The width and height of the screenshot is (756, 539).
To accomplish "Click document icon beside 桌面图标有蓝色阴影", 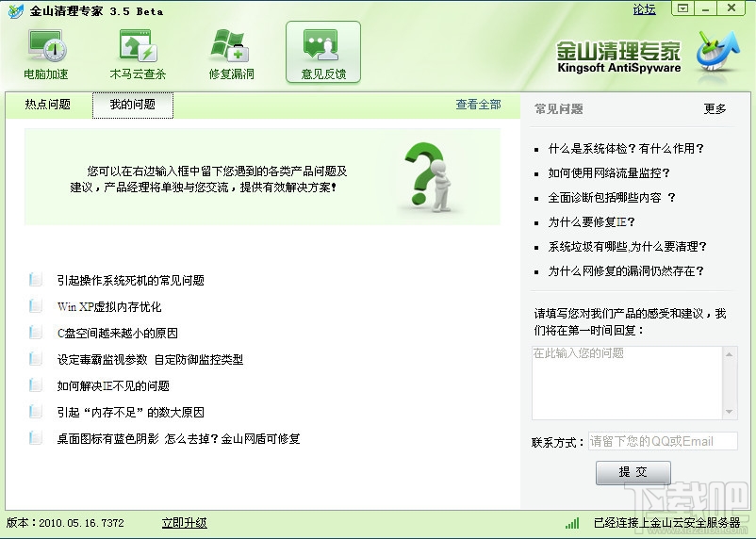I will (x=36, y=438).
